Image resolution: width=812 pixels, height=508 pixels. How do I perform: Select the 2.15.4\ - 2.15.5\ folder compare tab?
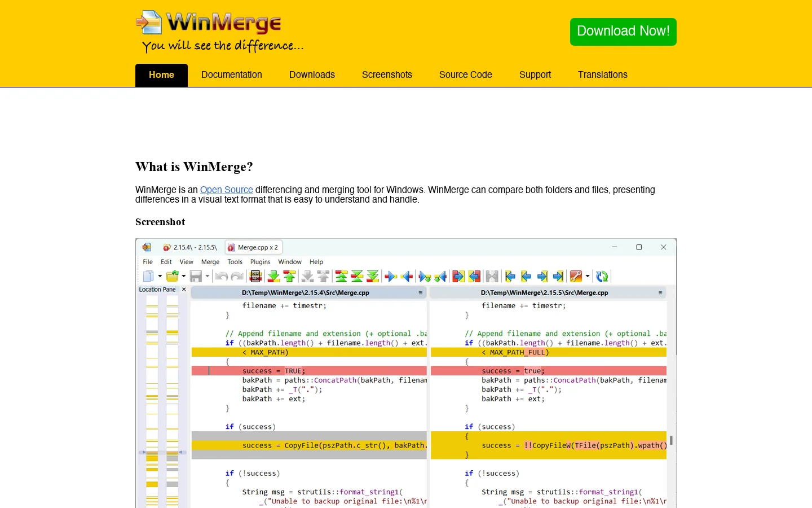(x=190, y=247)
